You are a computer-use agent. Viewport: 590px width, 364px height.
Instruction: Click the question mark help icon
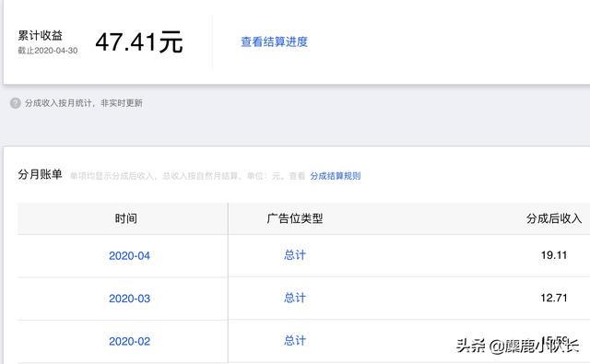click(x=16, y=103)
